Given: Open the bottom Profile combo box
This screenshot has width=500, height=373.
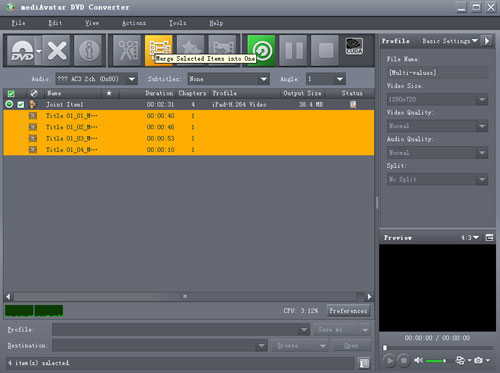Looking at the screenshot, I should click(x=181, y=330).
